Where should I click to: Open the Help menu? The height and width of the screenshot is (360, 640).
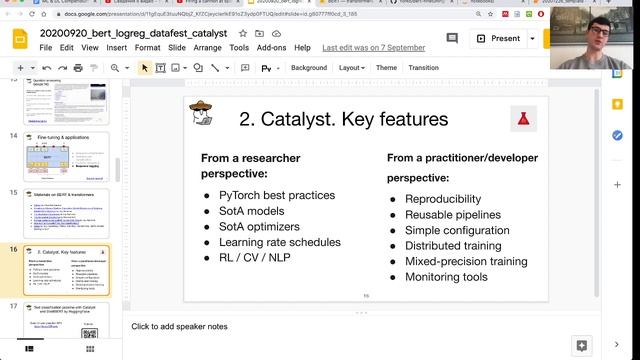(x=302, y=48)
